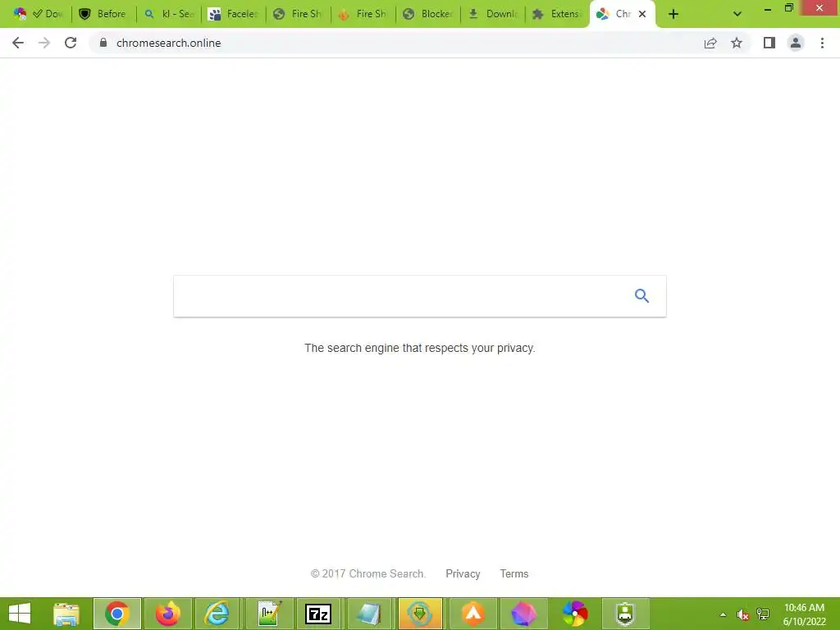840x630 pixels.
Task: Click the forward navigation arrow
Action: (x=44, y=43)
